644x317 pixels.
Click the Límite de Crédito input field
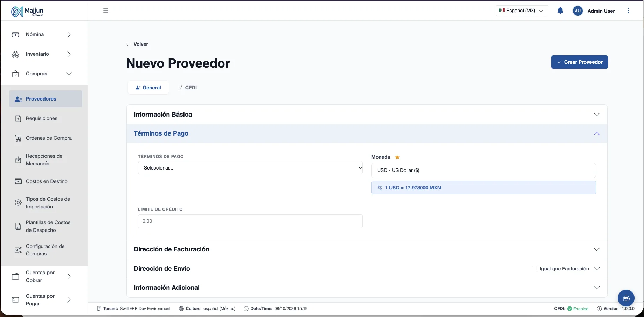pyautogui.click(x=250, y=221)
